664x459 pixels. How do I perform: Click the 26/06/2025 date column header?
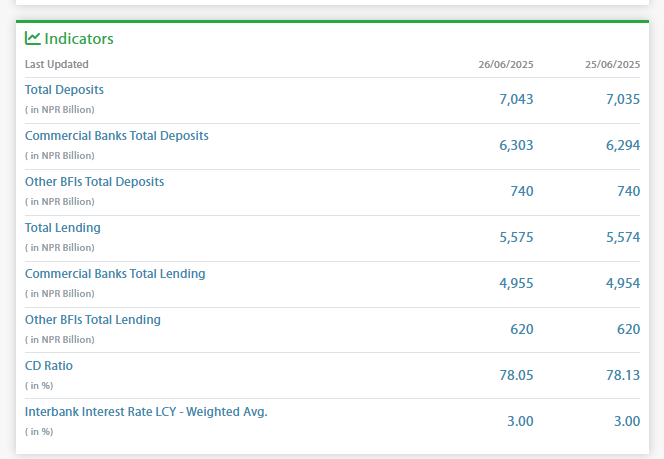point(505,65)
